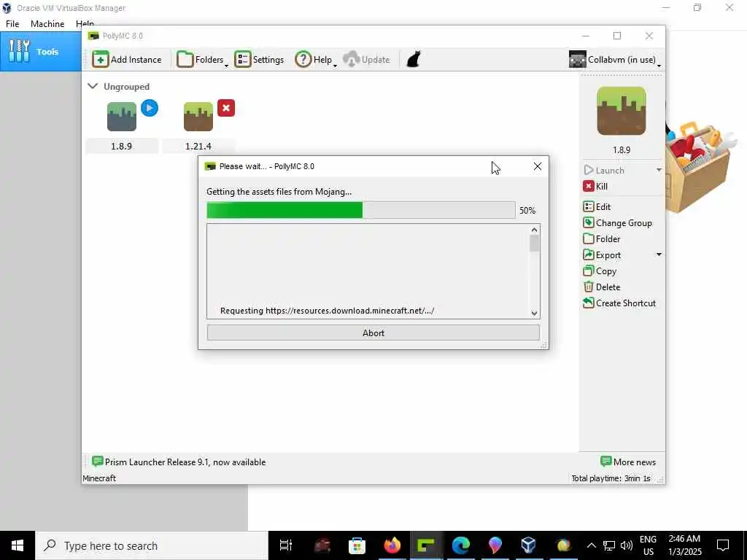Viewport: 747px width, 560px height.
Task: Click Create Shortcut in sidebar
Action: (x=619, y=303)
